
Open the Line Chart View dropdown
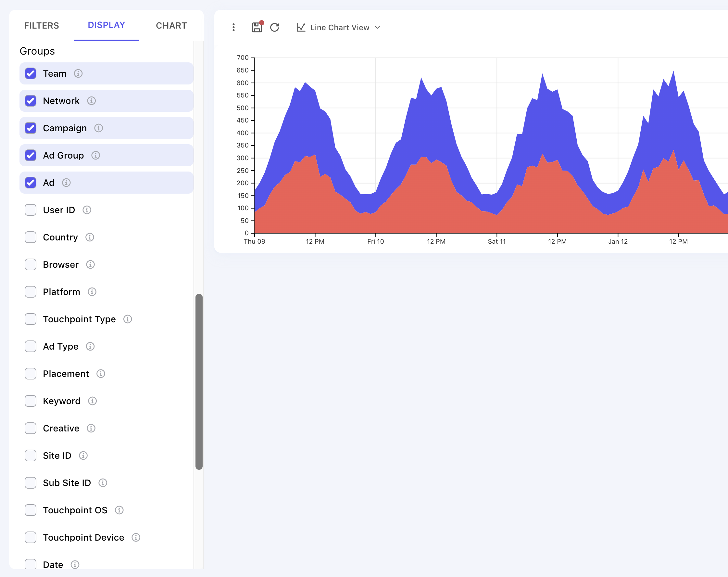340,27
